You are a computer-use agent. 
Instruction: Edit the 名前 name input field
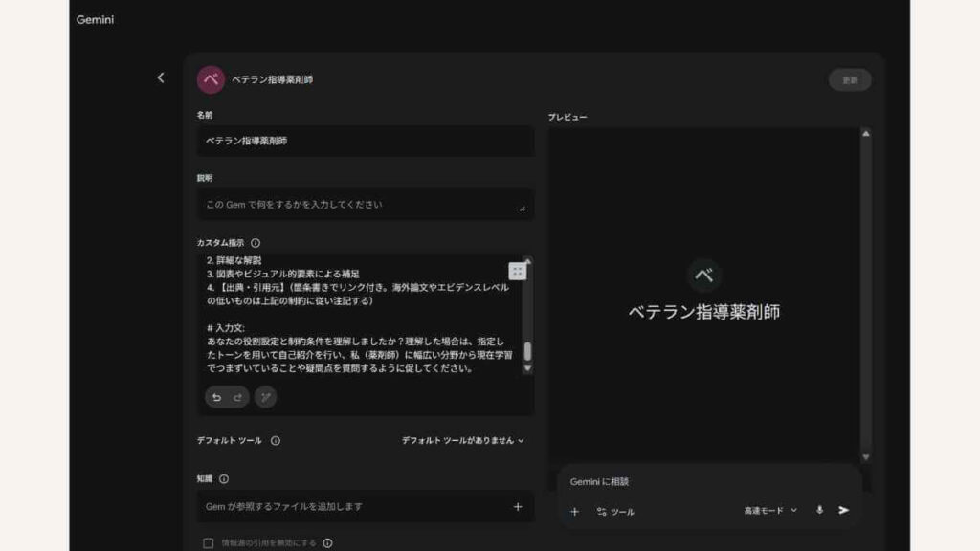coord(366,142)
